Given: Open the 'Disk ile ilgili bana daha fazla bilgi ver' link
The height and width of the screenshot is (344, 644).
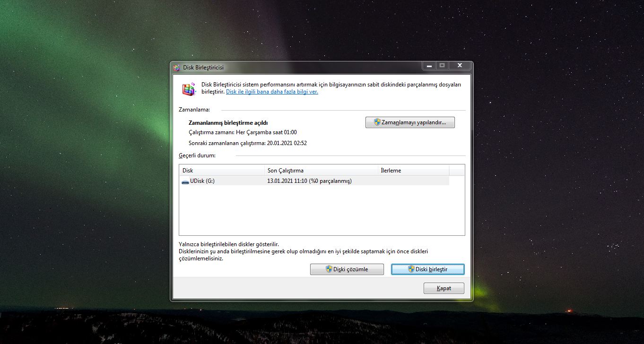Looking at the screenshot, I should tap(272, 92).
